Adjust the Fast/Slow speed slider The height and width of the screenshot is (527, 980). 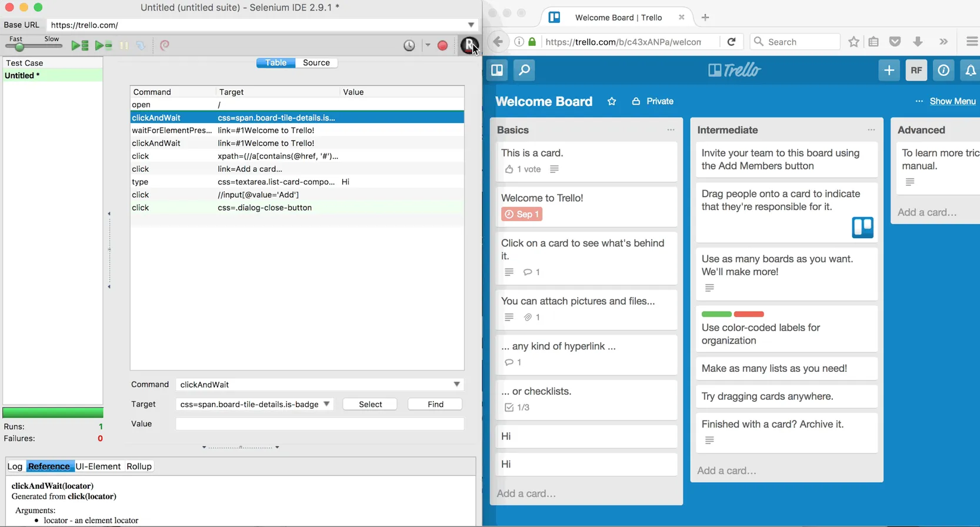[x=19, y=46]
